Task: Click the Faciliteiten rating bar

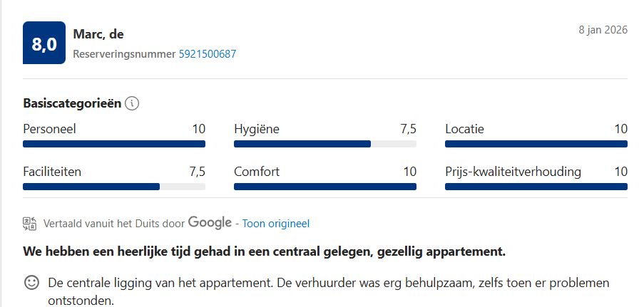Action: 114,187
